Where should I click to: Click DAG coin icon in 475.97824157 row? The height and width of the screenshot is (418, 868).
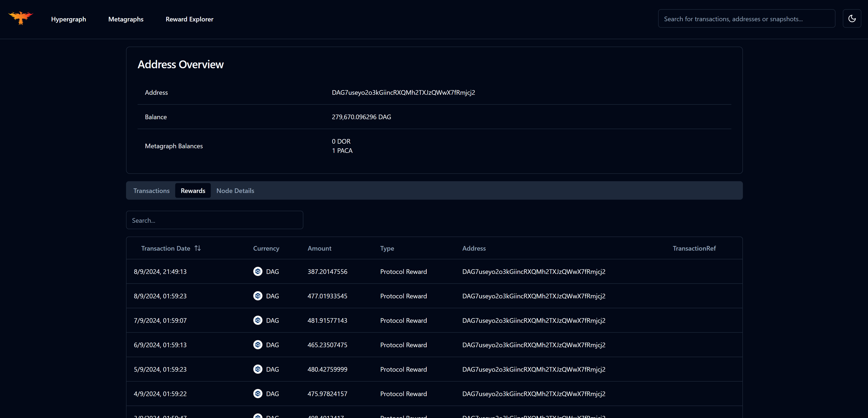(x=258, y=393)
